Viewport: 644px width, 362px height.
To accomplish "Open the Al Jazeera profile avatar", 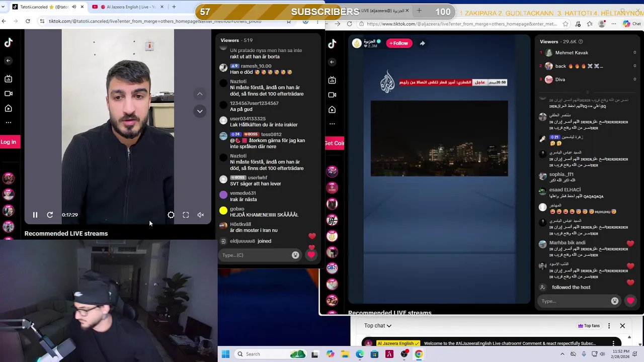I will click(x=357, y=43).
